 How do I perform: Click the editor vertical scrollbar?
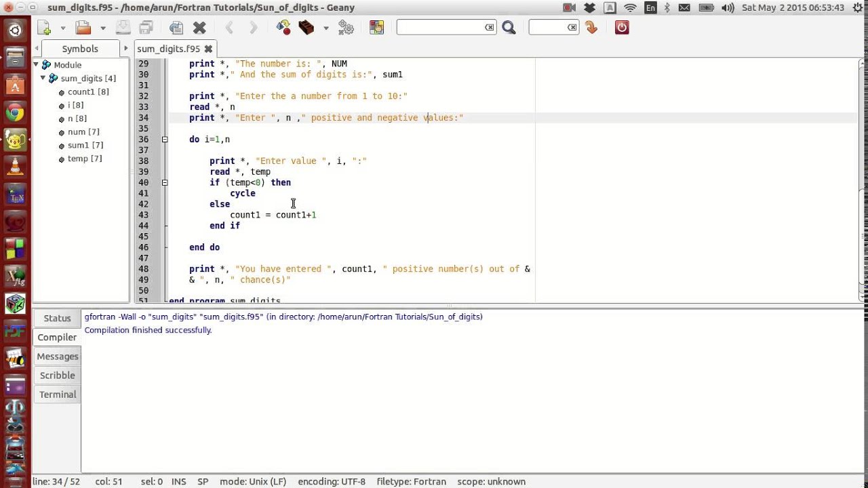coord(863,180)
